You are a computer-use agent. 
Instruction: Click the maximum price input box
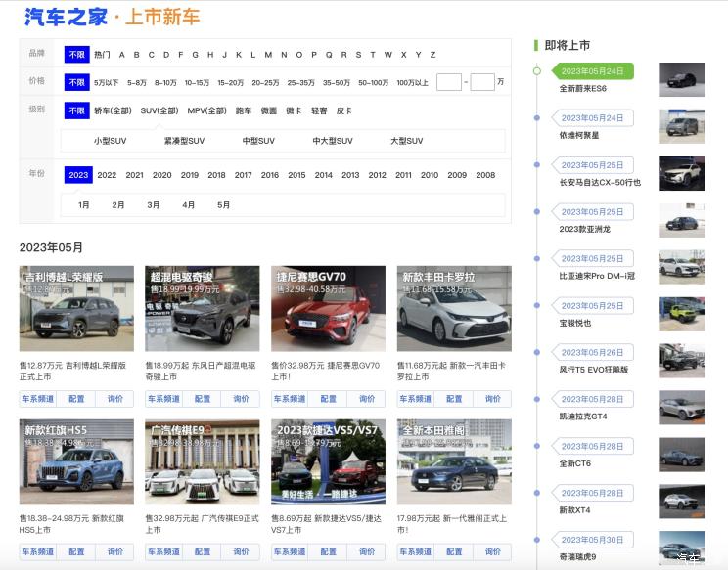[x=482, y=82]
